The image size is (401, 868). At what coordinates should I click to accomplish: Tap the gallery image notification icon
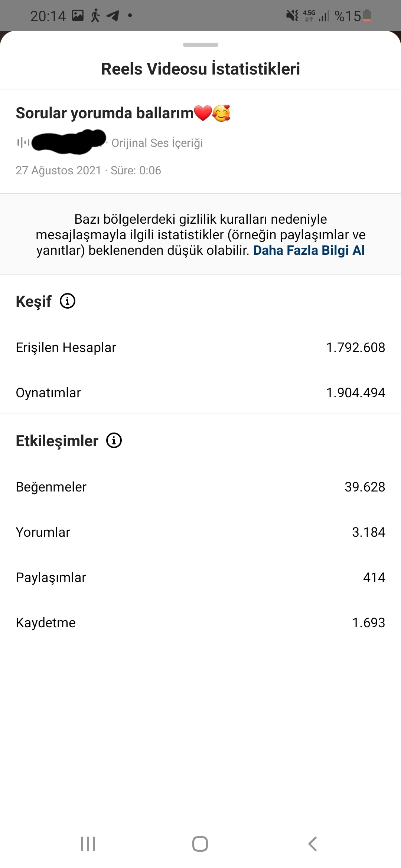coord(78,15)
